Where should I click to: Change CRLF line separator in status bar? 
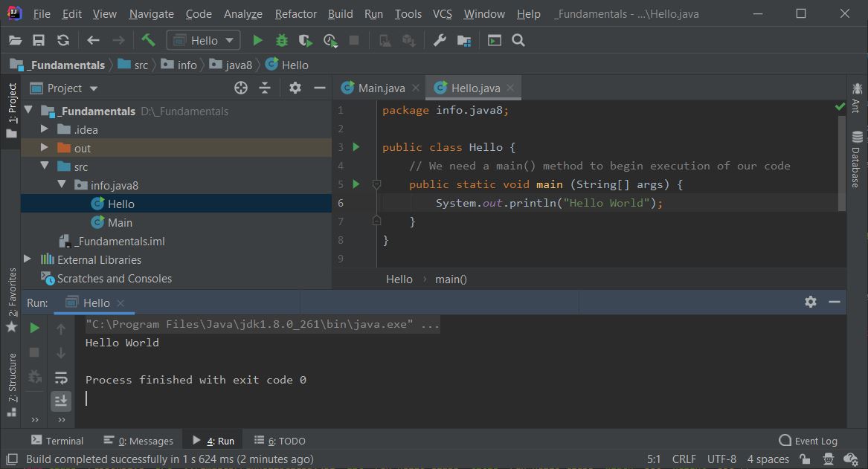[684, 459]
